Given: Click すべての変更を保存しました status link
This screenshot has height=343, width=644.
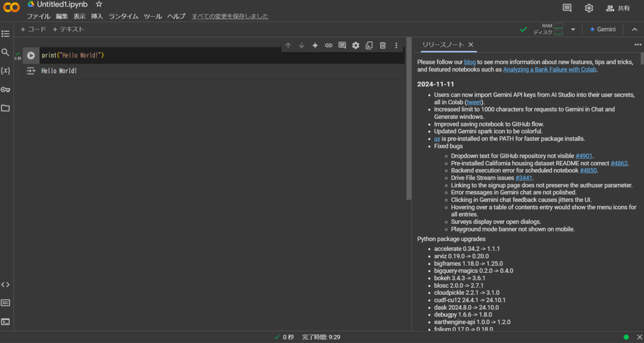Looking at the screenshot, I should click(230, 16).
